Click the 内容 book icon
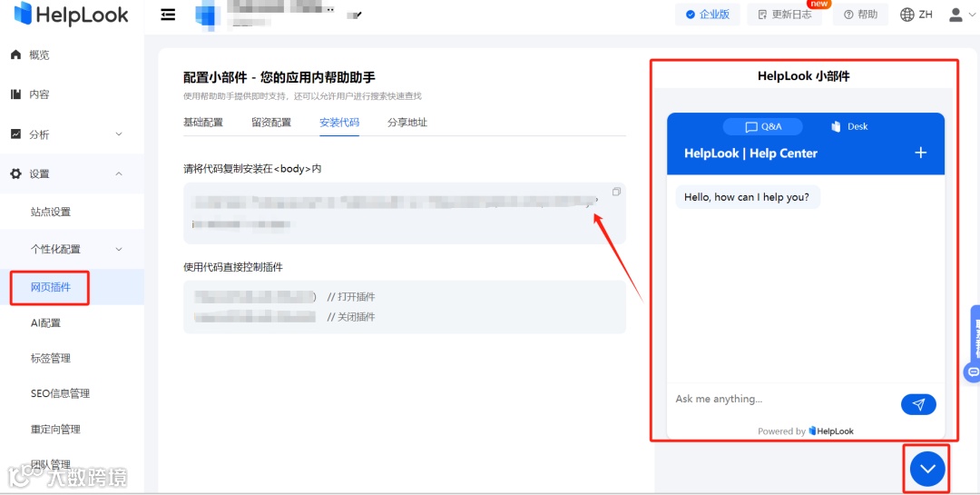Screen dimensions: 980x495 pyautogui.click(x=16, y=94)
